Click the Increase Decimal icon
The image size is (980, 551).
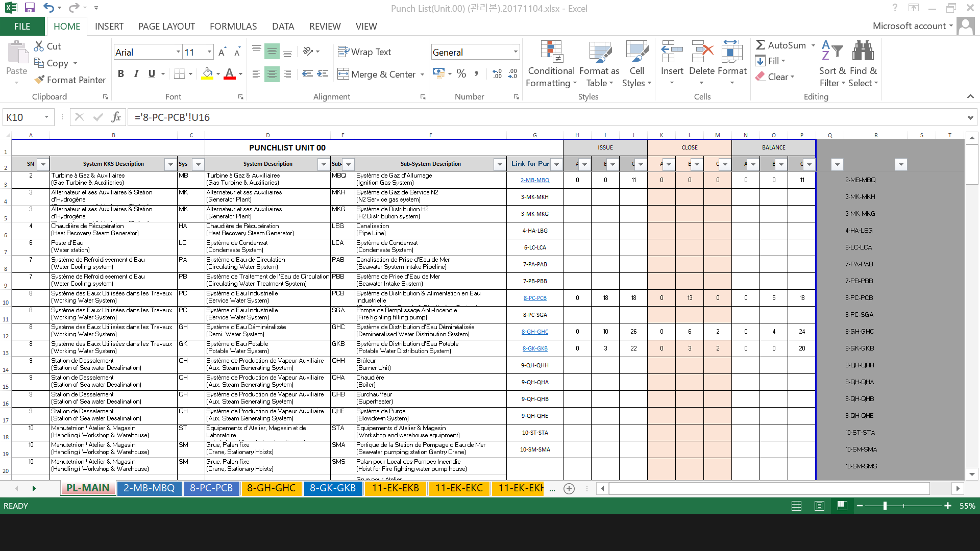click(497, 74)
